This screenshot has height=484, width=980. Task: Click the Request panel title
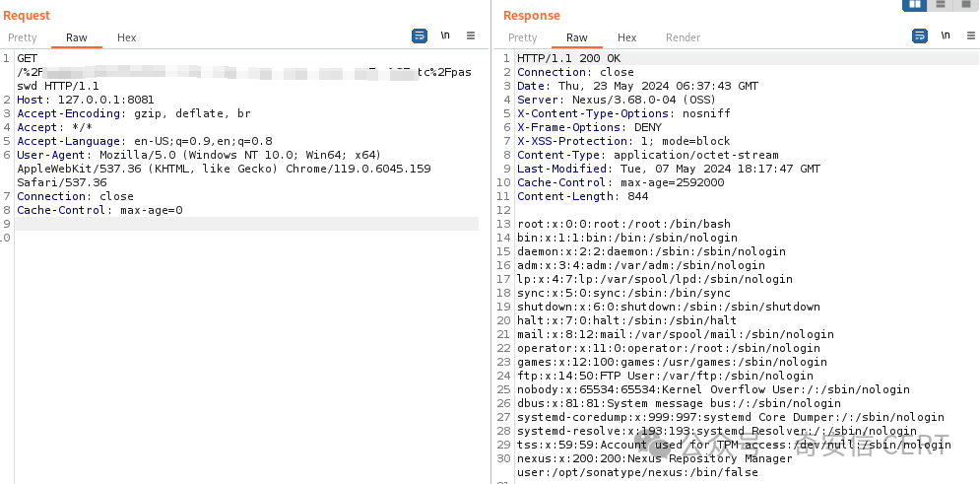click(27, 15)
